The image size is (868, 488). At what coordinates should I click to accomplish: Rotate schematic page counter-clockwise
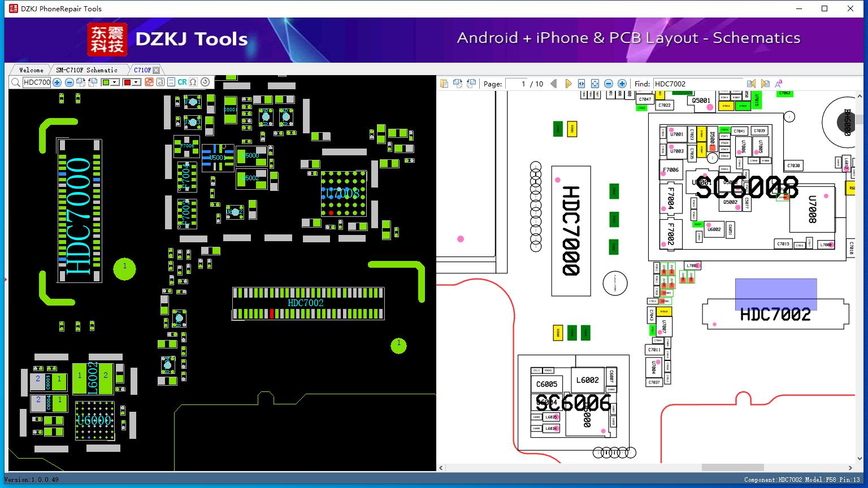[x=471, y=84]
